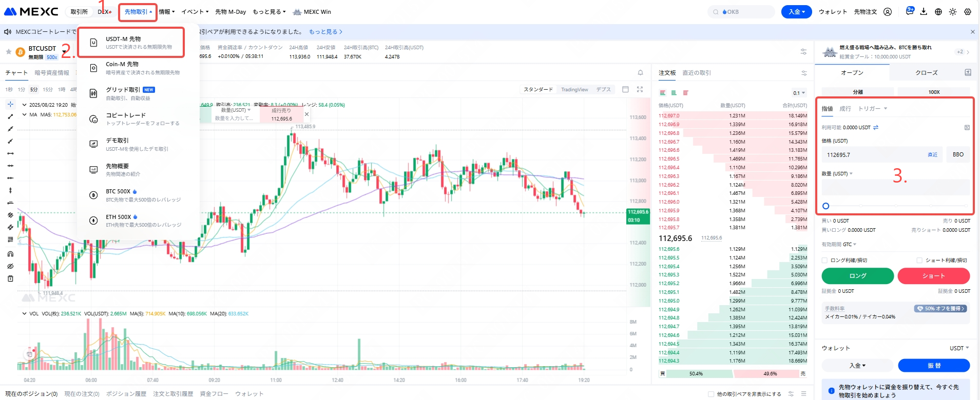Select コピートレード menu entry
This screenshot has width=980, height=400.
tap(138, 119)
